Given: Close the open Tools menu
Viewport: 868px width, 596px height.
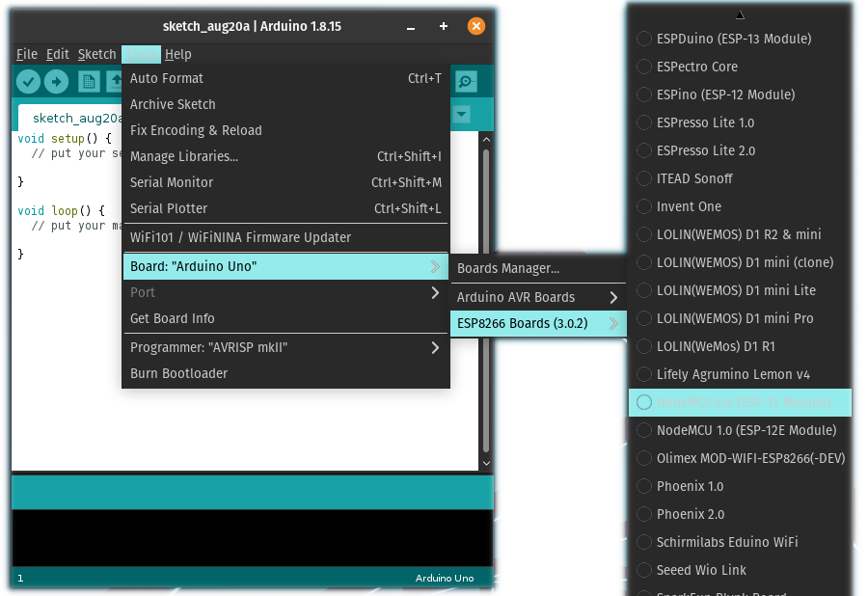Looking at the screenshot, I should (x=141, y=54).
